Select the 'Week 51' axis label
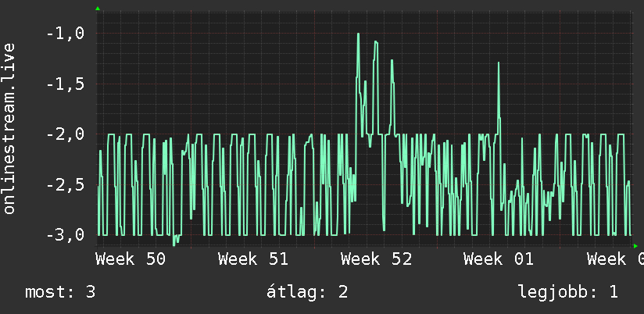This screenshot has height=314, width=644. [253, 259]
